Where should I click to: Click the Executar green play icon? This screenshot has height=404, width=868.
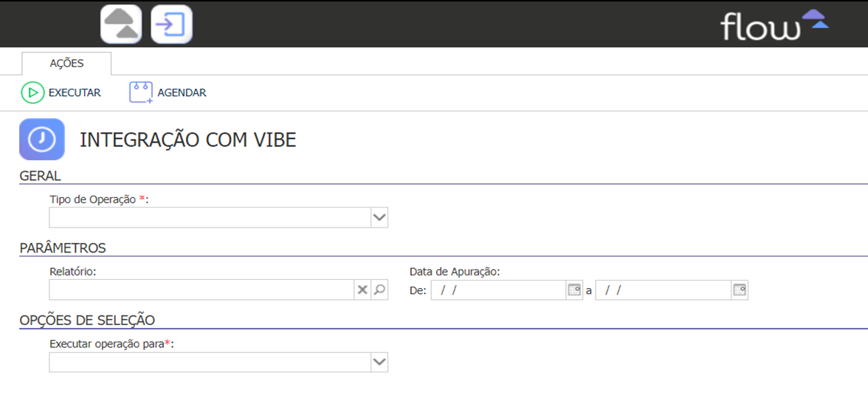(32, 93)
